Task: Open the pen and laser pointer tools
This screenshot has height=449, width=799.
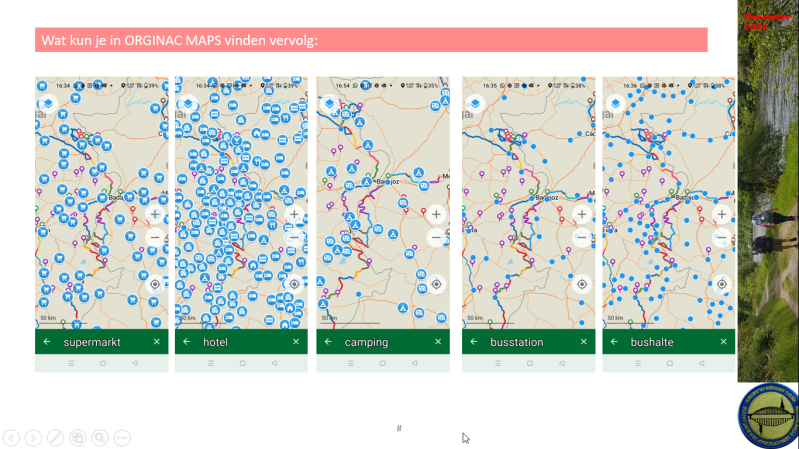Action: click(x=56, y=438)
